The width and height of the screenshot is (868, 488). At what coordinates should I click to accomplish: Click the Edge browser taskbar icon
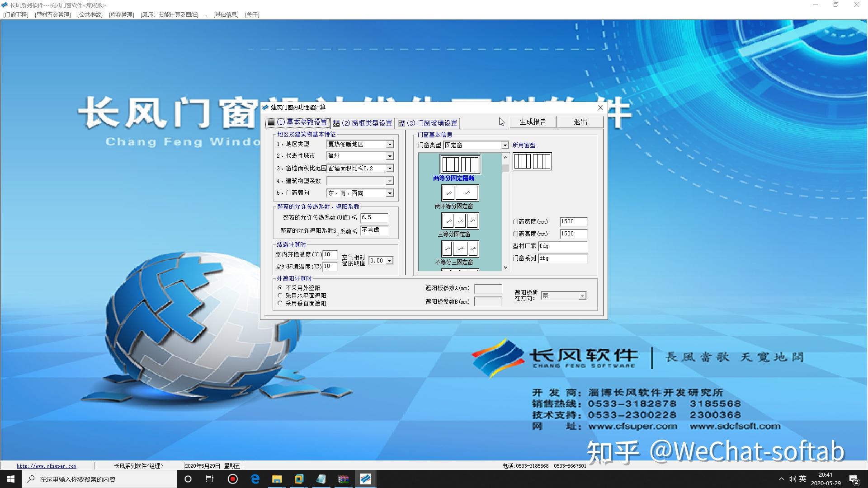coord(255,479)
